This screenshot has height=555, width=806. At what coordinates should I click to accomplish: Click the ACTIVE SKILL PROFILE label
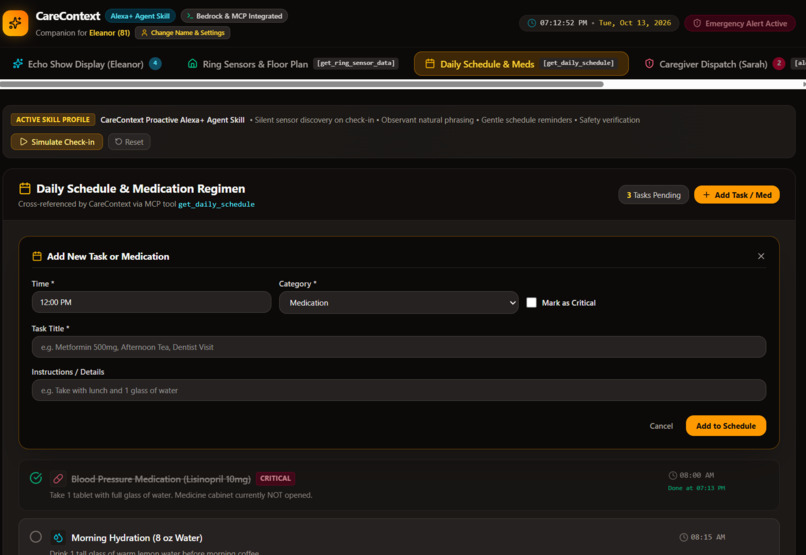pos(53,120)
